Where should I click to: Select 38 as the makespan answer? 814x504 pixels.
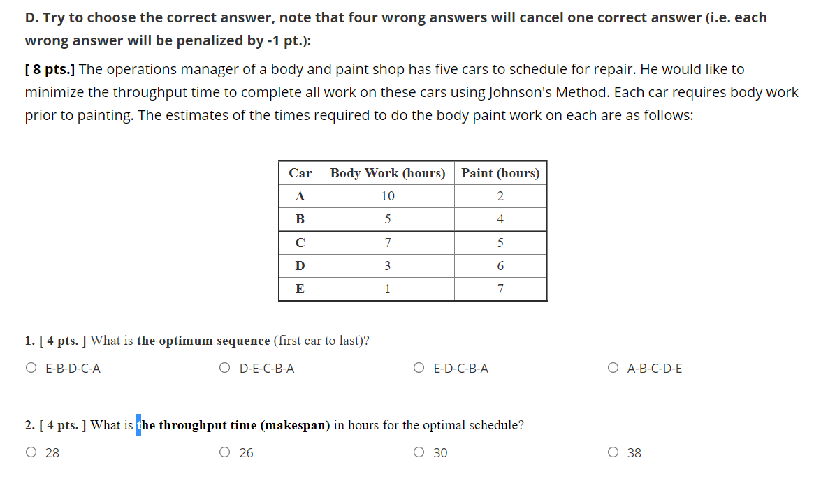point(612,452)
